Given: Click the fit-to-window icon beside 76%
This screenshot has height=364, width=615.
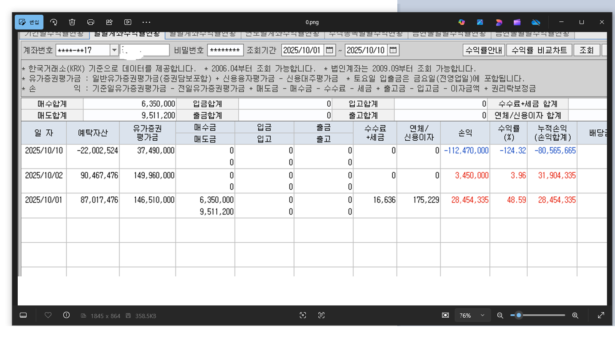Looking at the screenshot, I should (445, 315).
